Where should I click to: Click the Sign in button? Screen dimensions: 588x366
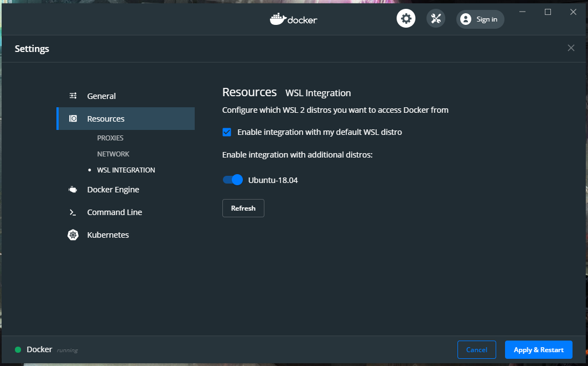480,19
